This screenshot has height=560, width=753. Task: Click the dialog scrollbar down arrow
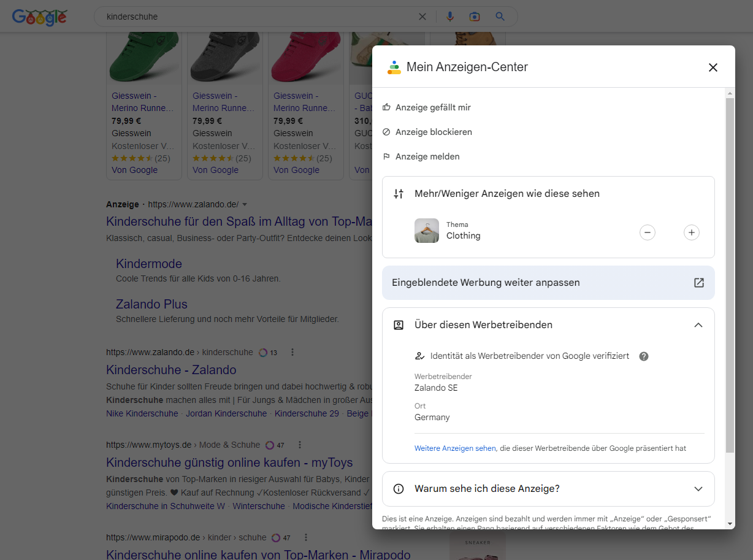click(730, 524)
